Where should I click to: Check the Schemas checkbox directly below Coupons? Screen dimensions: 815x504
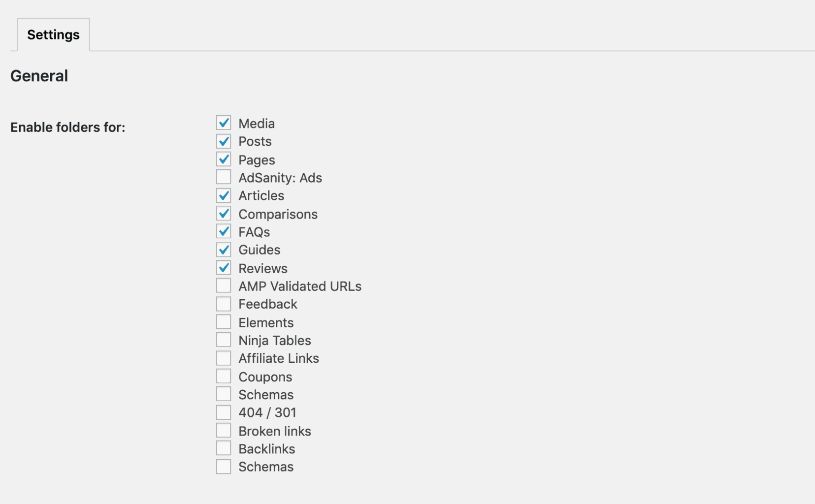pyautogui.click(x=224, y=394)
